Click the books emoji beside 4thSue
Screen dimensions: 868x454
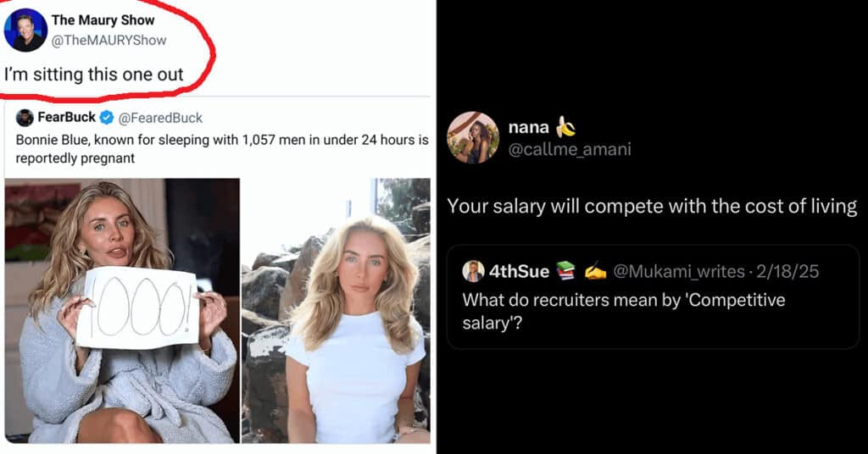565,272
